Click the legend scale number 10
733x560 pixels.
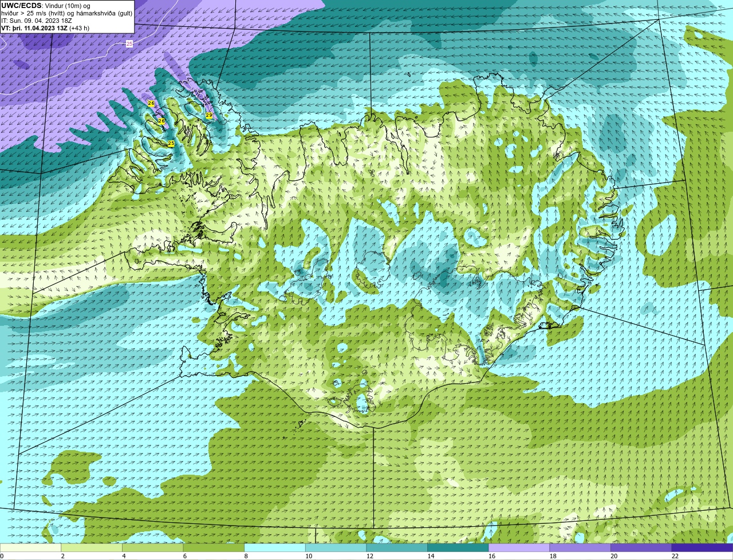click(x=309, y=556)
